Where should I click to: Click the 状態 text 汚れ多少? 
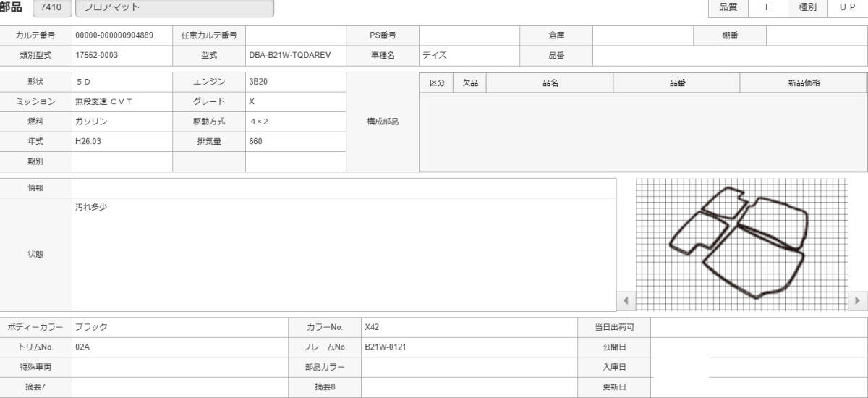91,207
